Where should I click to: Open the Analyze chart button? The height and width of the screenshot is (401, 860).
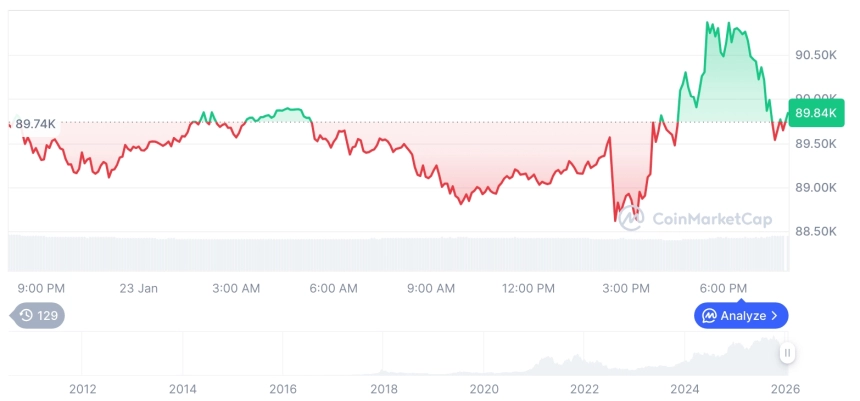click(741, 316)
